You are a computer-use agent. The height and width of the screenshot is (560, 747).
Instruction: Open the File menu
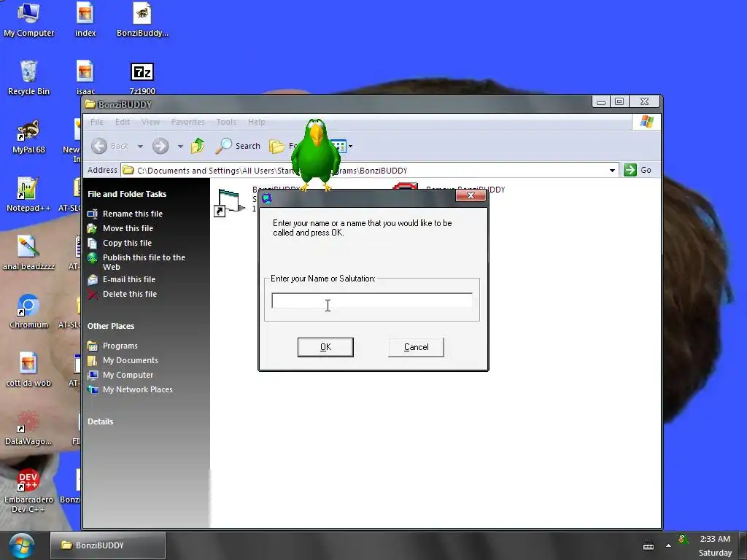coord(97,122)
